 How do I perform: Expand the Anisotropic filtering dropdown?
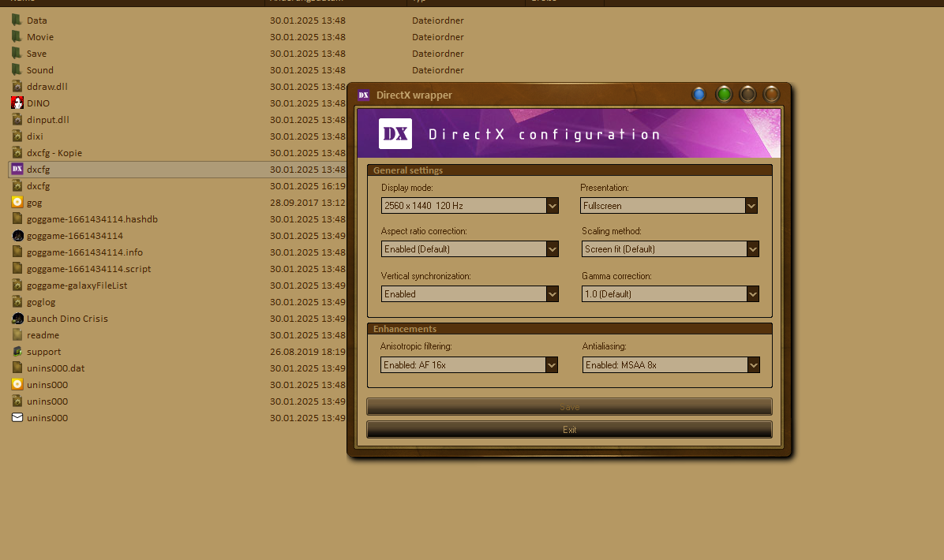(469, 365)
